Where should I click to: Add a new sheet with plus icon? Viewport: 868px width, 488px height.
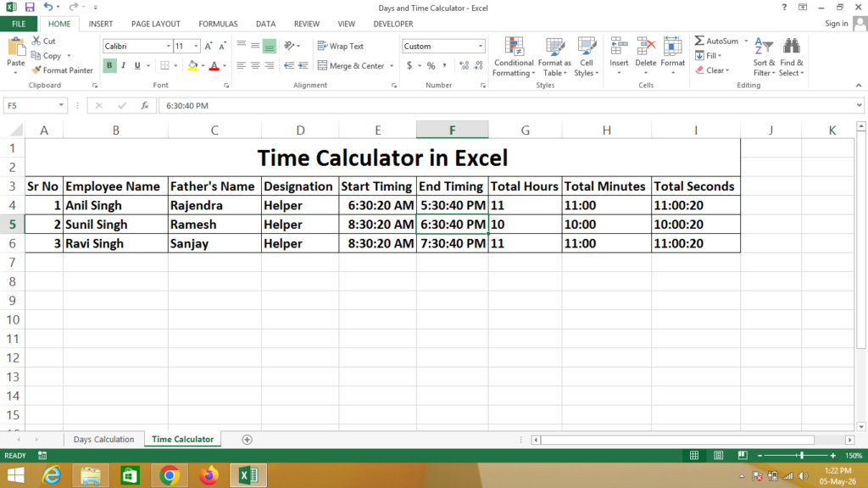(247, 440)
